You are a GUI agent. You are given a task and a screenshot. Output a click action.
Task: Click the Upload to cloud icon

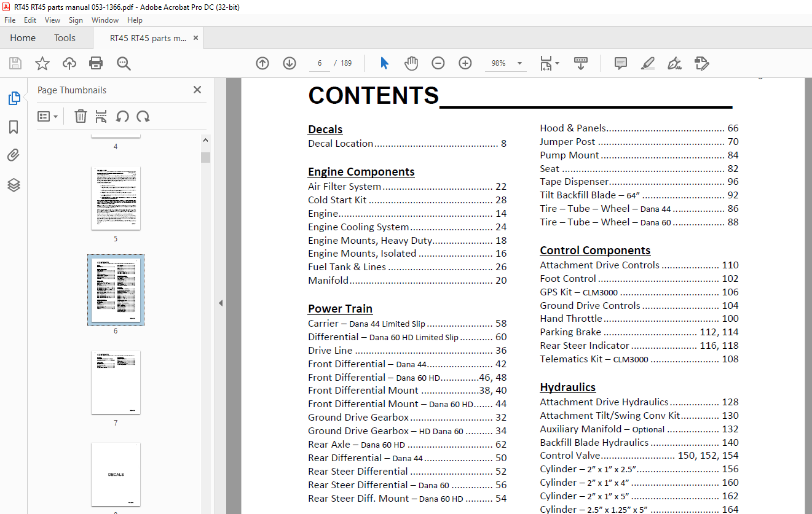pyautogui.click(x=69, y=63)
